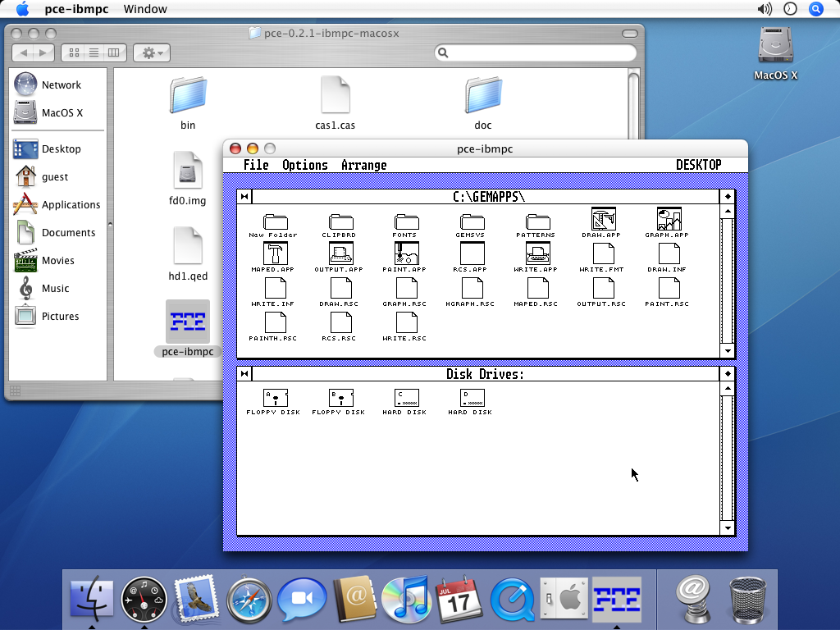Viewport: 840px width, 630px height.
Task: Select floppy disk drive A icon
Action: 276,398
